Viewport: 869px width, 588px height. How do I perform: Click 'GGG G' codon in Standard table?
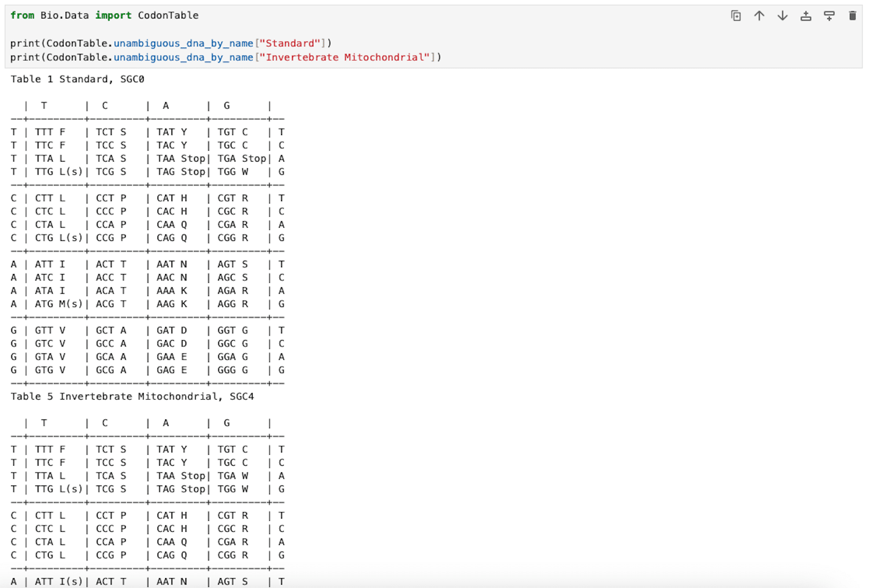click(x=232, y=370)
